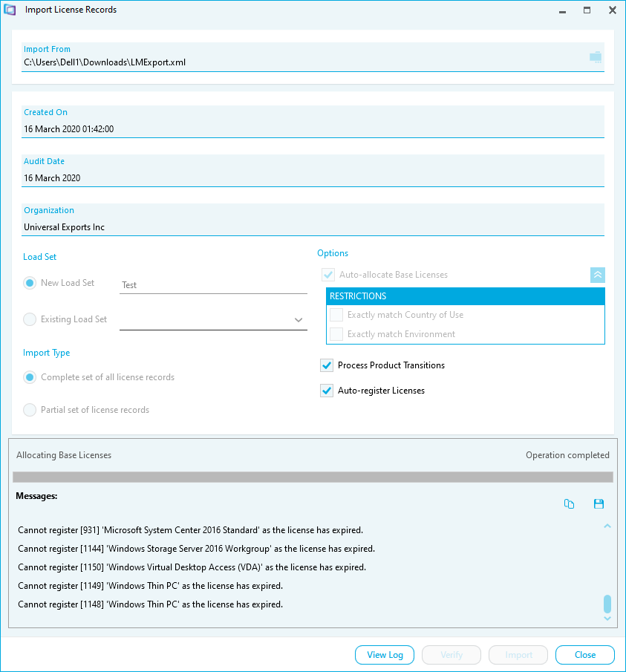Collapse options with the double-chevron icon

click(x=597, y=275)
